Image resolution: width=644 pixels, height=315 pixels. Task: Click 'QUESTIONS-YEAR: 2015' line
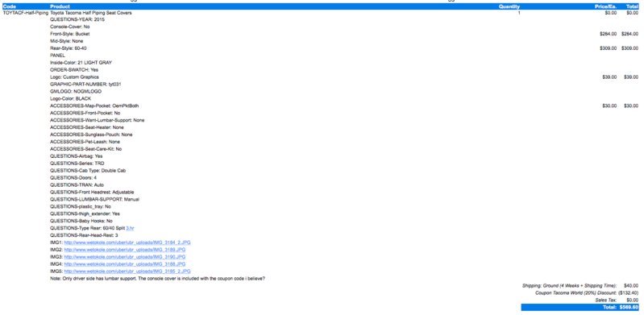77,19
